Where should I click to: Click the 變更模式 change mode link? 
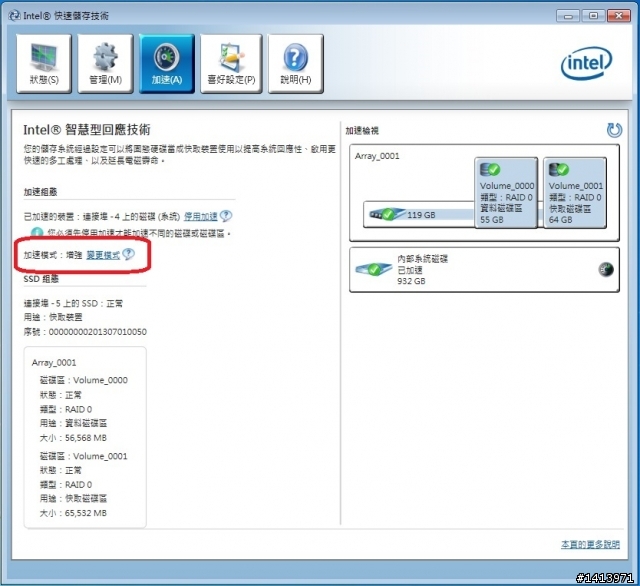point(103,255)
